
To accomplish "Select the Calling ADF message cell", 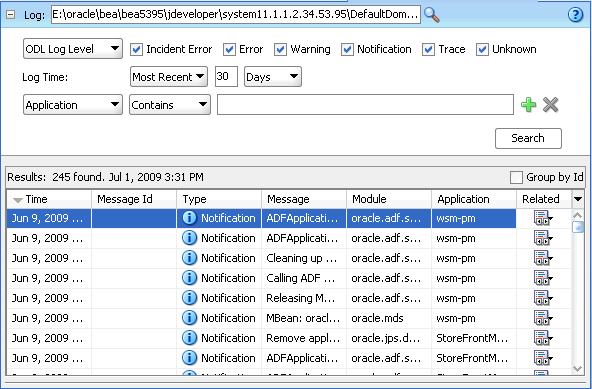I will 304,278.
